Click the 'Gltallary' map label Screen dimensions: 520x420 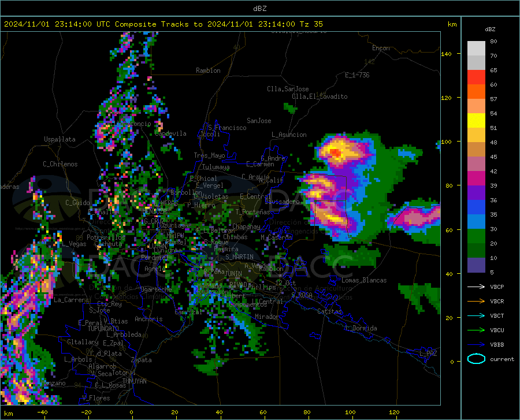pos(83,342)
